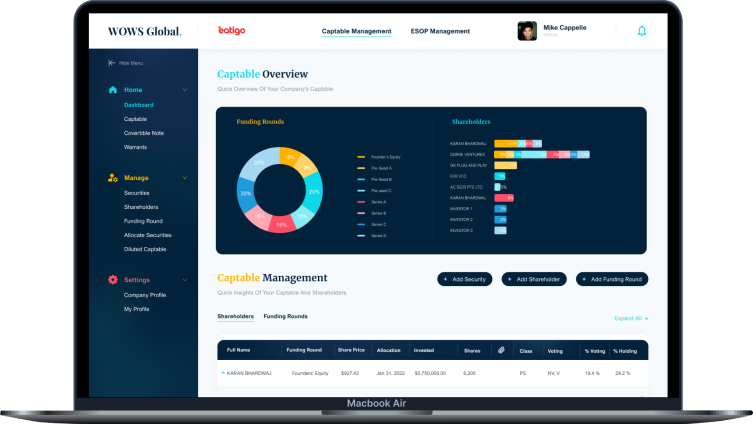Expand the KARAN BHARDWAJ table row
753x424 pixels.
tap(223, 373)
